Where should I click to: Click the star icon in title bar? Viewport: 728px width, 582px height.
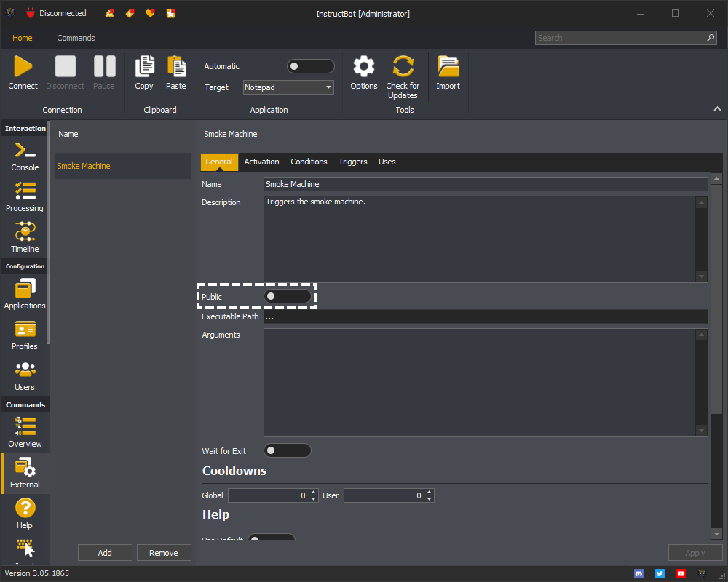coord(171,14)
